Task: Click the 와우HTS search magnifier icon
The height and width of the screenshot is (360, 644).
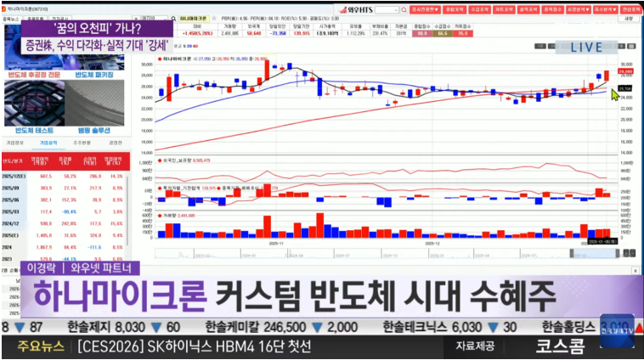Action: pos(404,9)
